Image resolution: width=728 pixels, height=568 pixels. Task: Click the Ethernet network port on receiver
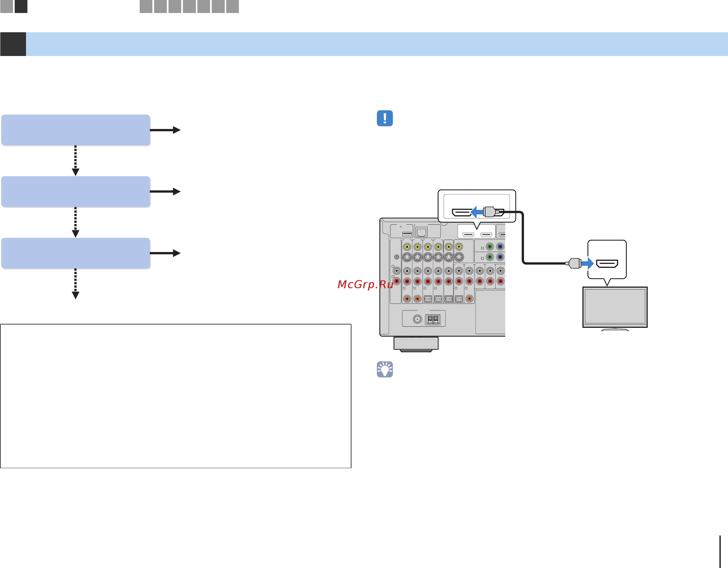coord(422,232)
